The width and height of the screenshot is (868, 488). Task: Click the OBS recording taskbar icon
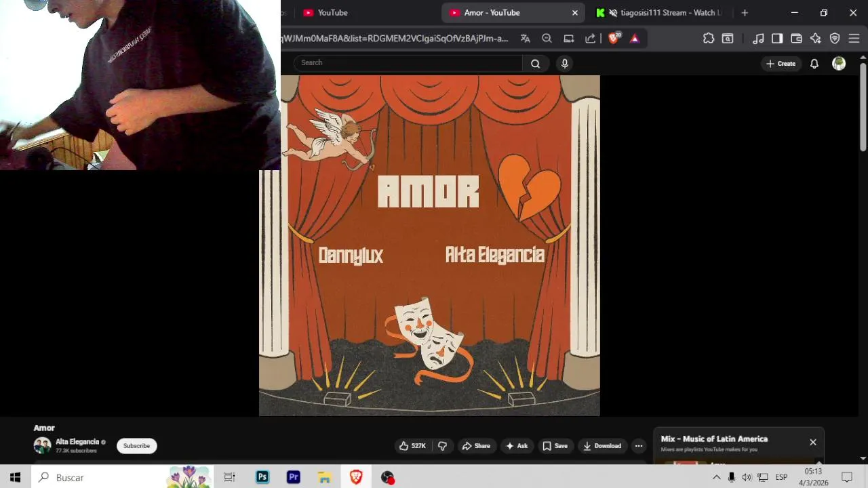(387, 477)
